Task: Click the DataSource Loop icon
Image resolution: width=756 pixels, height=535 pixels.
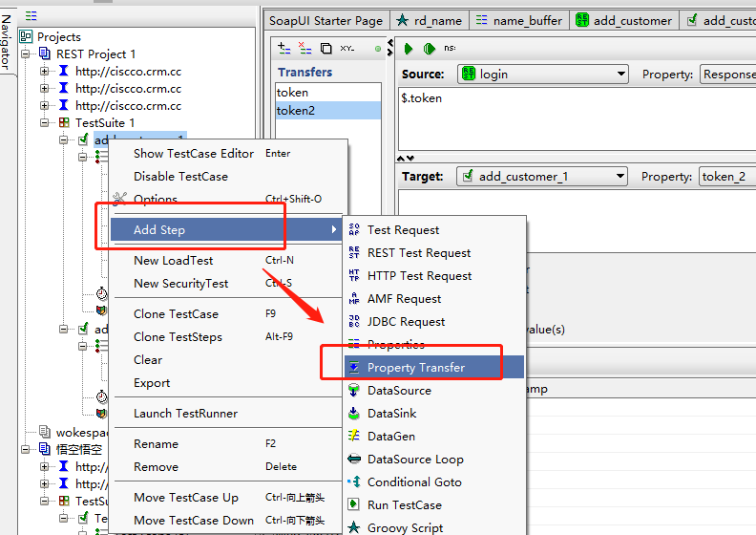Action: [x=354, y=459]
